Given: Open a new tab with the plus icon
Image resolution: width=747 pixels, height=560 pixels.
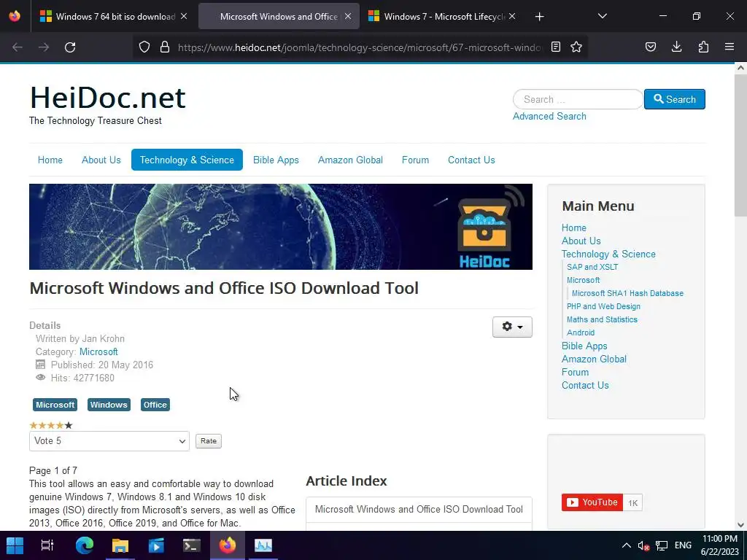Looking at the screenshot, I should (539, 17).
